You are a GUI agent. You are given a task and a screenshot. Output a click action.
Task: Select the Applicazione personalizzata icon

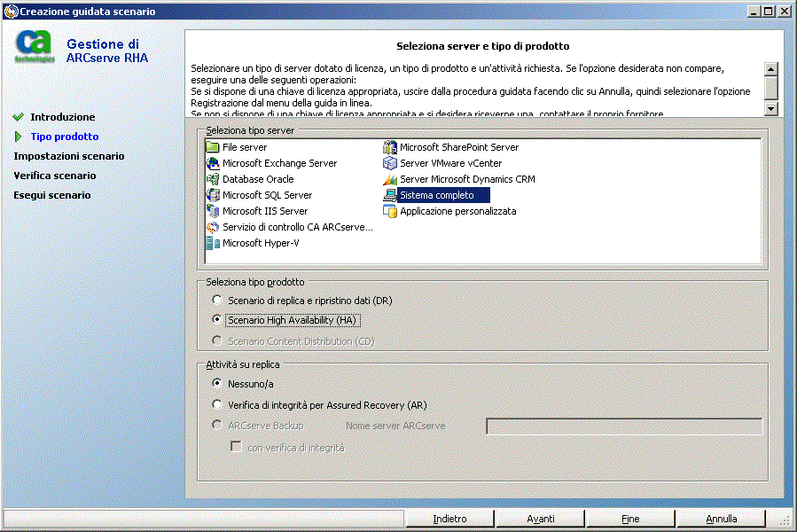[389, 211]
